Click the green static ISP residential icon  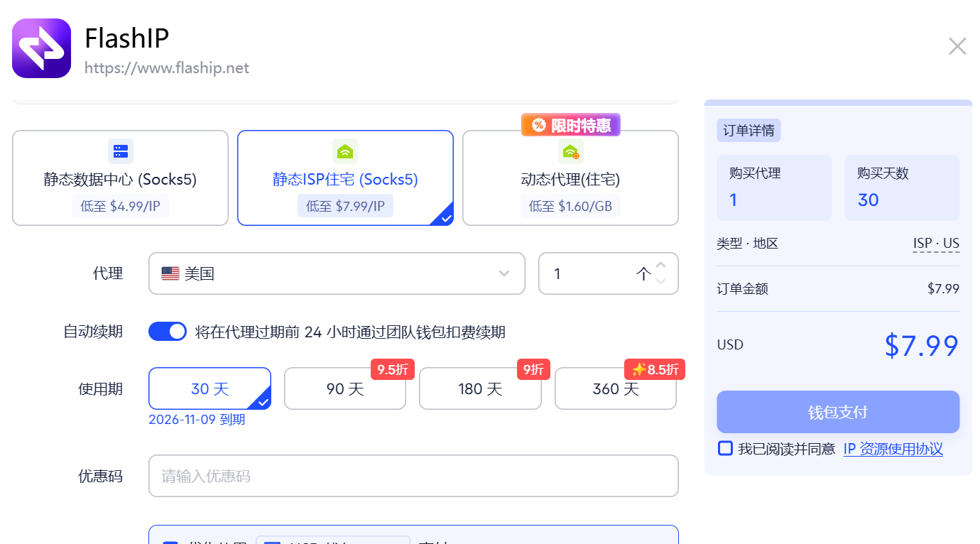(345, 151)
